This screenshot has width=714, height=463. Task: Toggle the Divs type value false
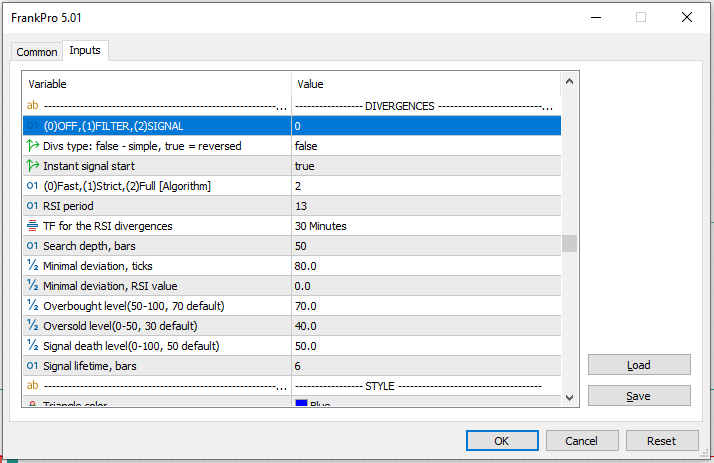pyautogui.click(x=425, y=146)
